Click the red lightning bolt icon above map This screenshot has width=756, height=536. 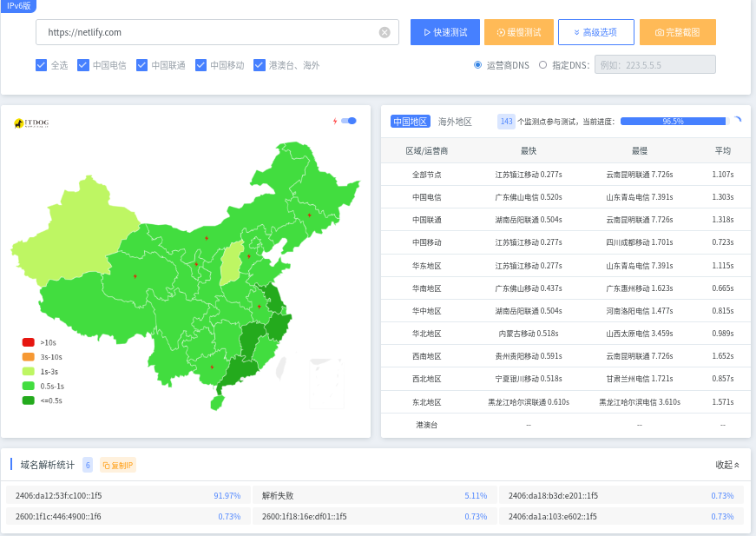coord(335,121)
